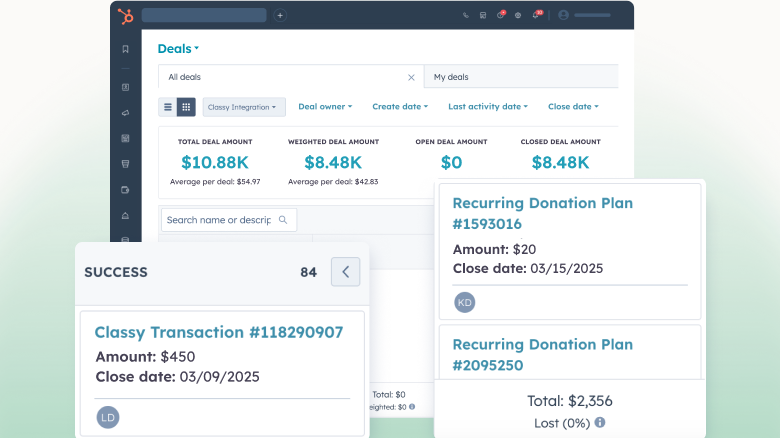Click 'Amount: $20' on donation plan card
780x438 pixels.
494,249
